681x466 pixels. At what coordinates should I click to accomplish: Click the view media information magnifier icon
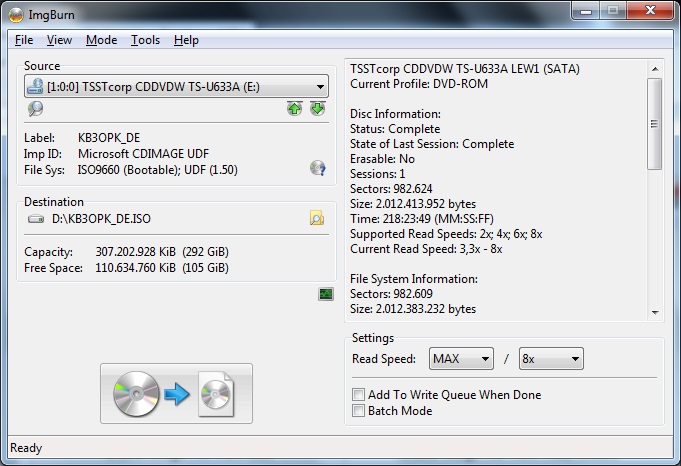coord(36,108)
